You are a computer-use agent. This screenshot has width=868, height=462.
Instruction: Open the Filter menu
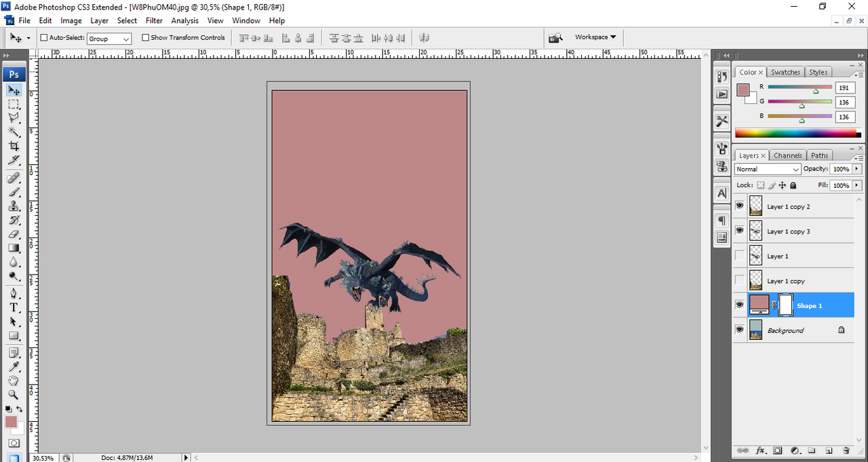154,21
